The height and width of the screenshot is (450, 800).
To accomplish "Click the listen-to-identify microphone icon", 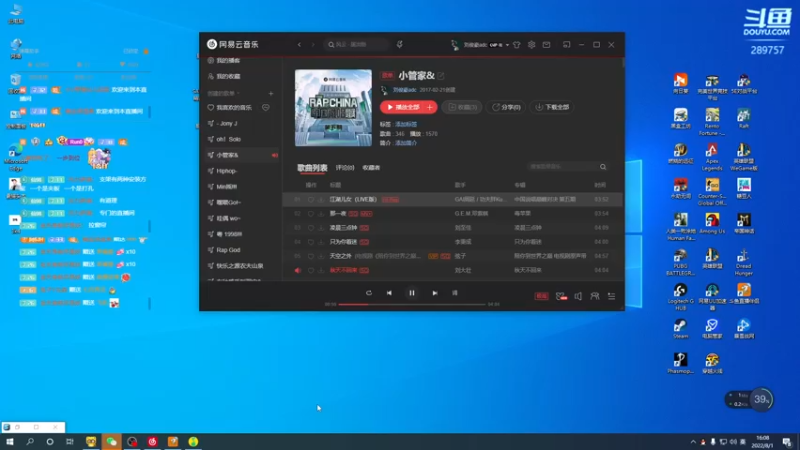I will point(399,45).
